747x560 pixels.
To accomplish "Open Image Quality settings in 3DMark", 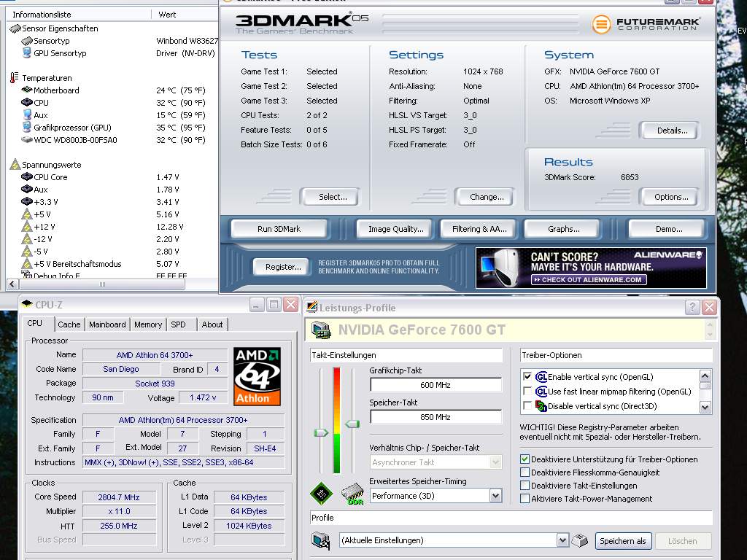I will click(395, 229).
